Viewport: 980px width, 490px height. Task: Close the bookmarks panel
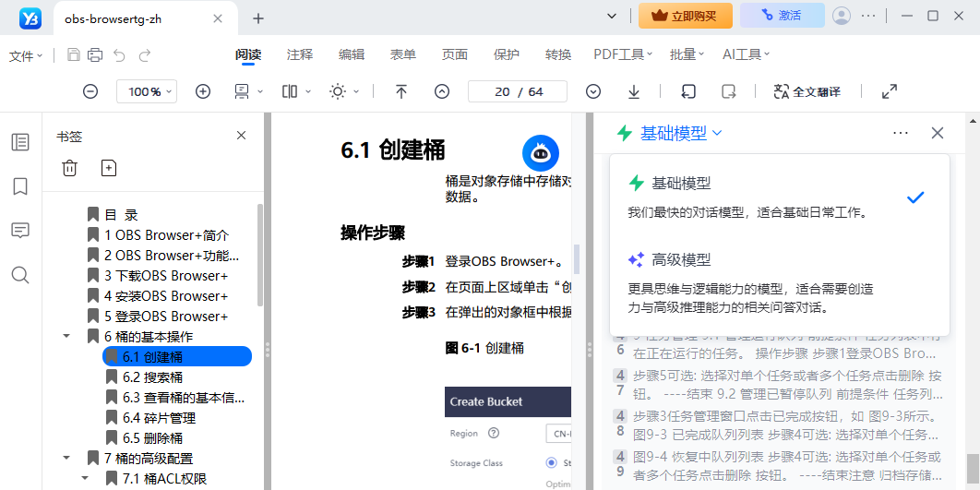[241, 136]
